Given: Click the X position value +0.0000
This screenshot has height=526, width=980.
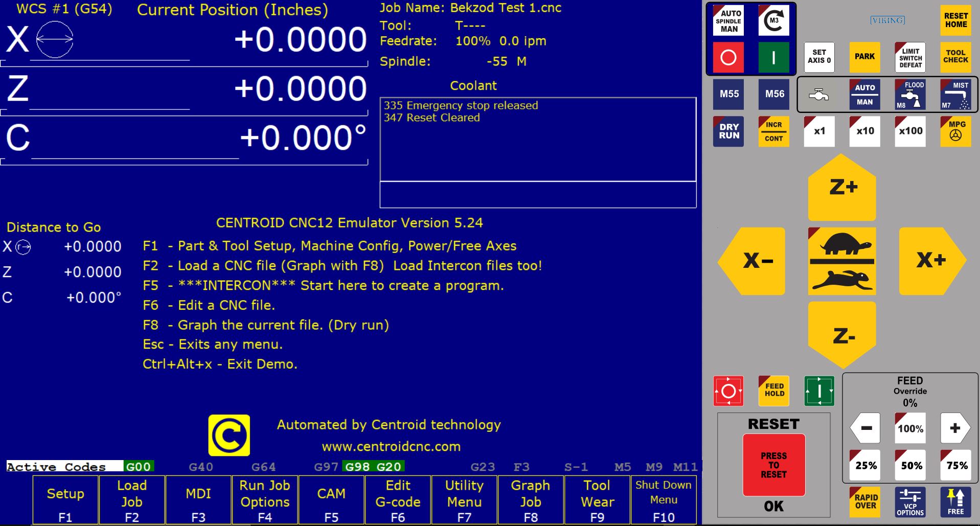Looking at the screenshot, I should pos(301,40).
